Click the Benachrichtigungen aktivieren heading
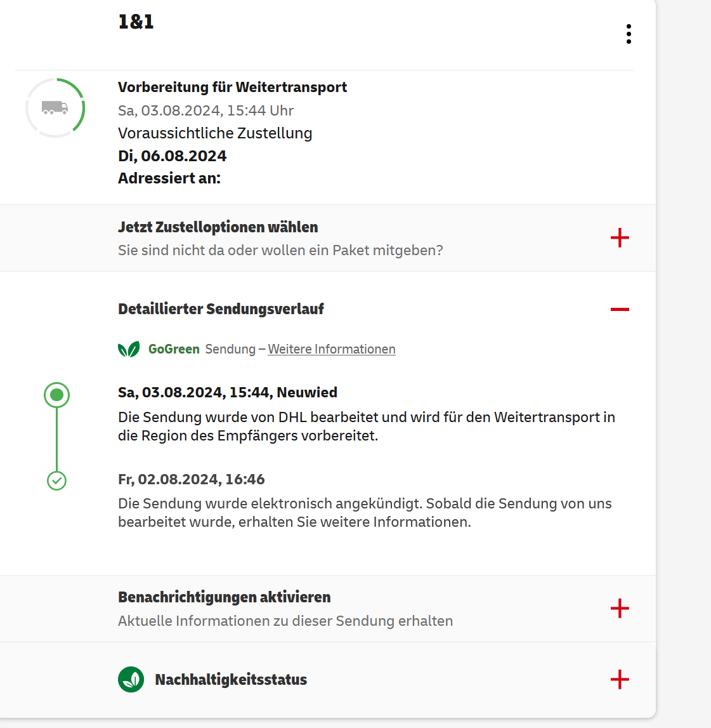This screenshot has height=728, width=711. (224, 597)
